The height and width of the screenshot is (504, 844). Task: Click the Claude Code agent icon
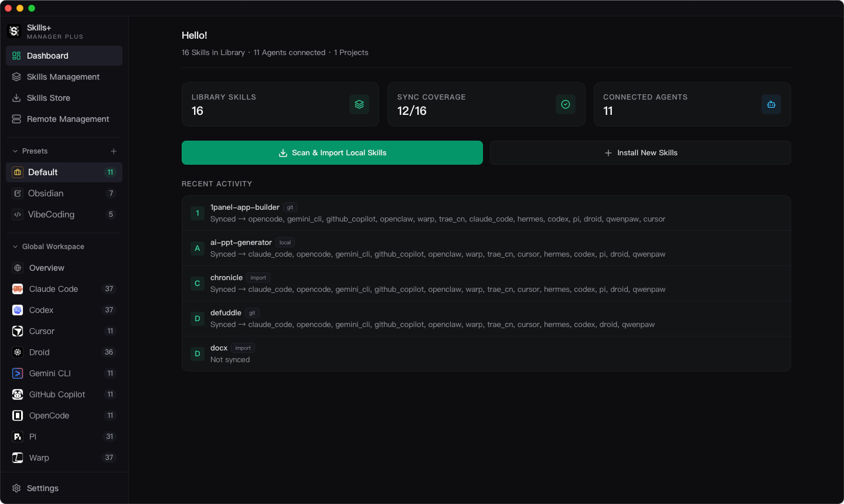[18, 289]
